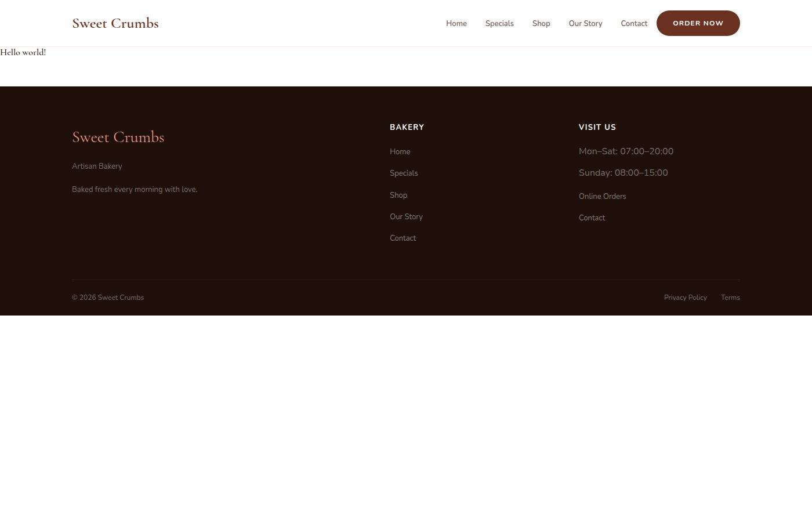Open the Home link in the footer Bakery column
The height and width of the screenshot is (522, 812).
click(x=400, y=151)
